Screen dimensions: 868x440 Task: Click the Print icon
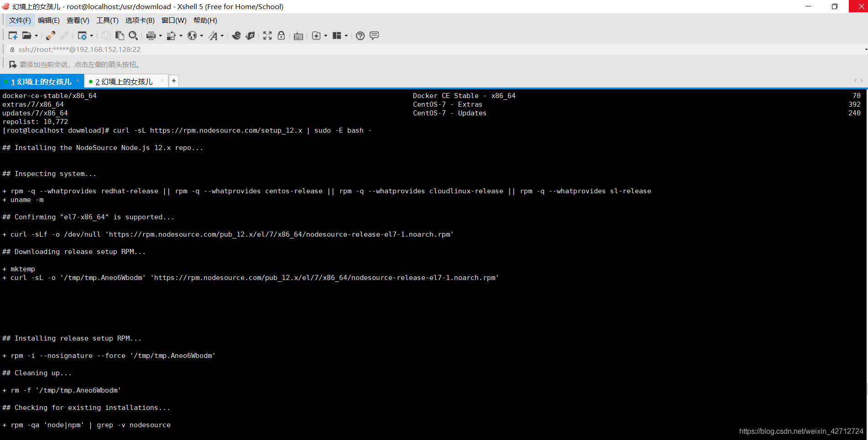tap(151, 36)
